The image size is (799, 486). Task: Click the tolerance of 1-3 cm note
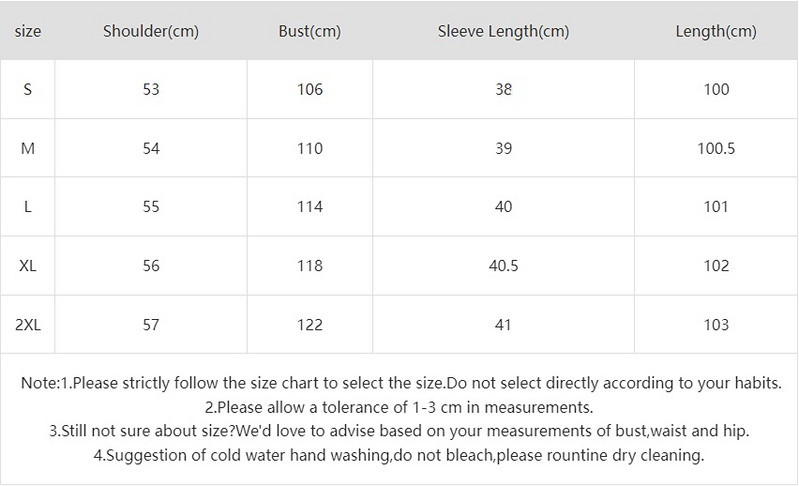click(x=399, y=407)
